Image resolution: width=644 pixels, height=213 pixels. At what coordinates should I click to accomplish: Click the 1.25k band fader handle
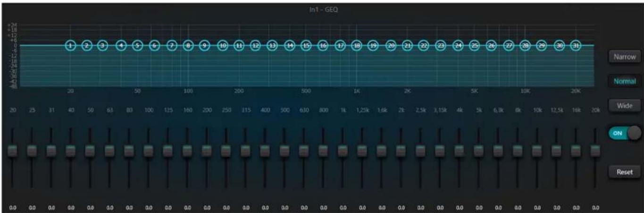point(362,151)
